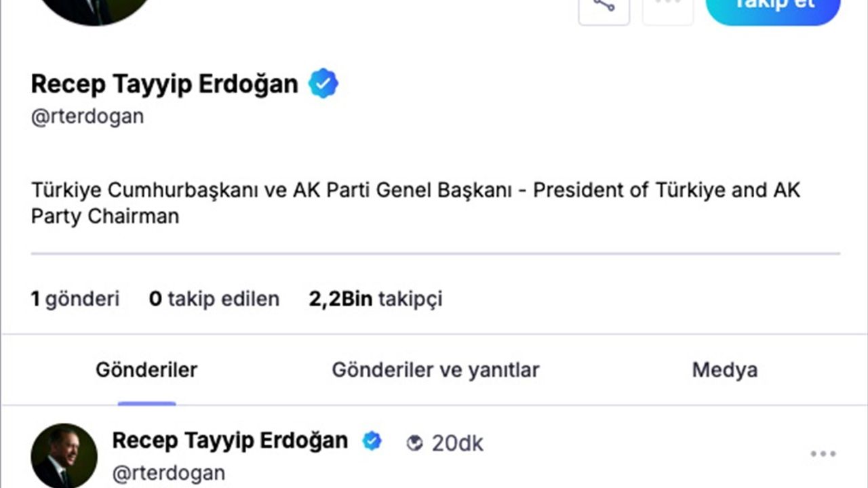Click the 0 takip edilen link
Viewport: 868px width, 488px height.
214,298
